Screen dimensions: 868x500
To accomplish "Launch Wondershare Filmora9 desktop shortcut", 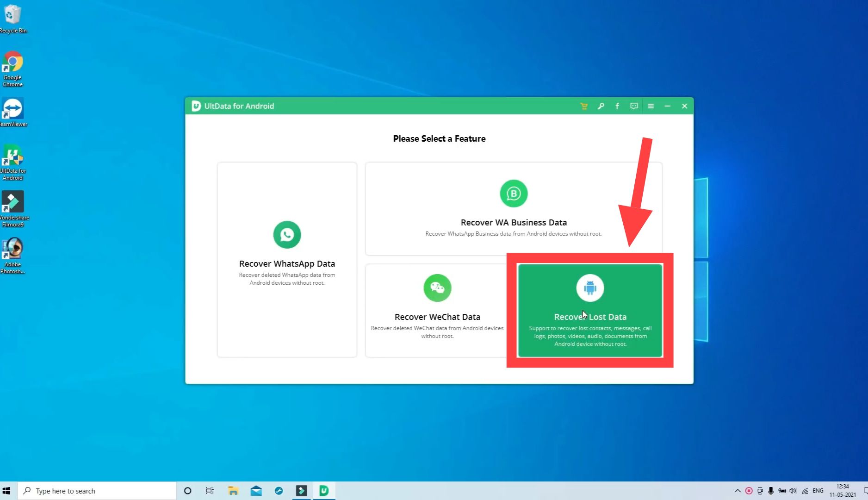I will 13,209.
